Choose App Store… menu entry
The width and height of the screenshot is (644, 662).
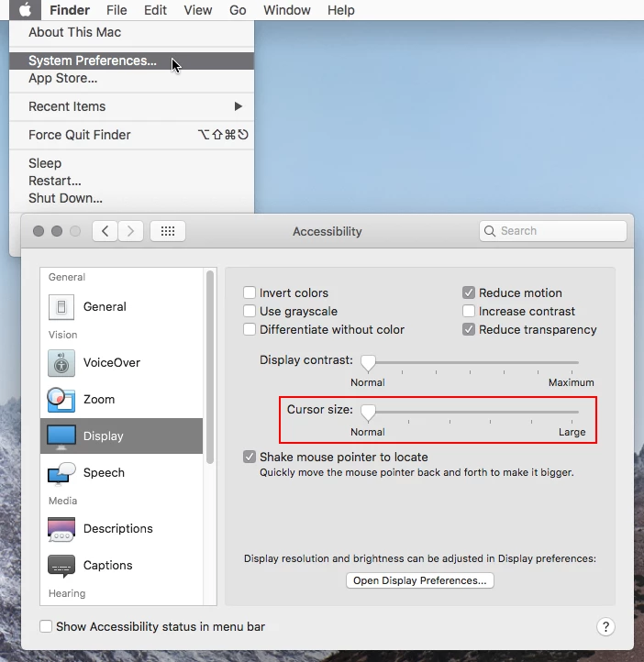coord(131,78)
